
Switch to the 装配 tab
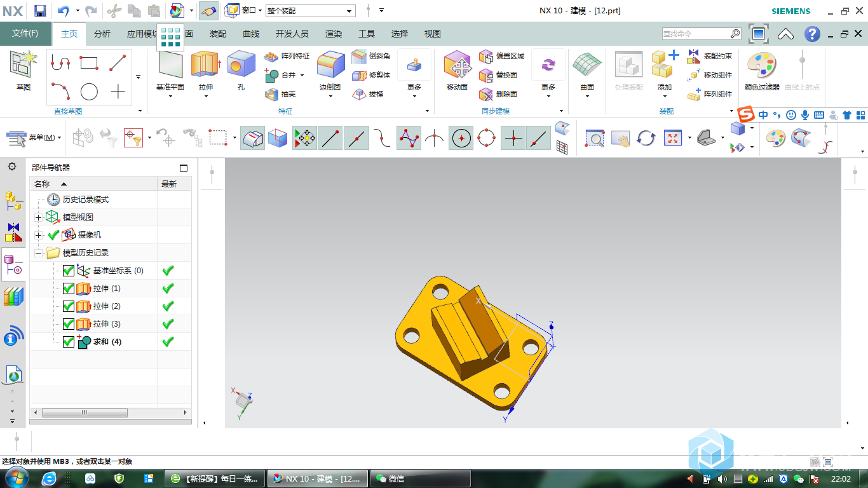click(218, 34)
